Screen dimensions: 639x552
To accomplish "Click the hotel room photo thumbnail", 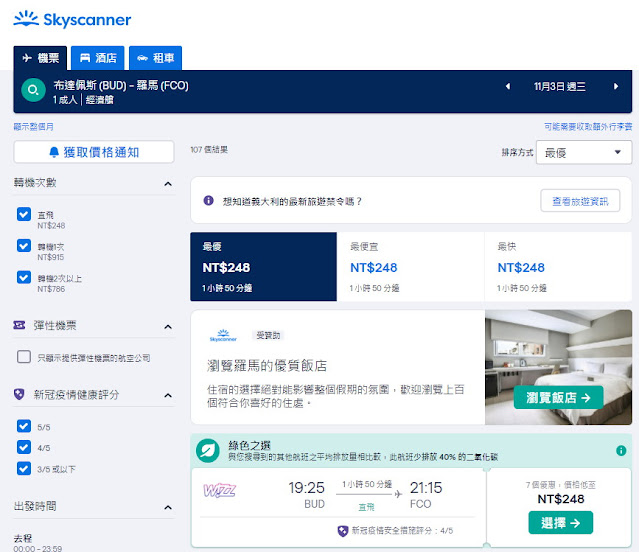I will click(558, 367).
